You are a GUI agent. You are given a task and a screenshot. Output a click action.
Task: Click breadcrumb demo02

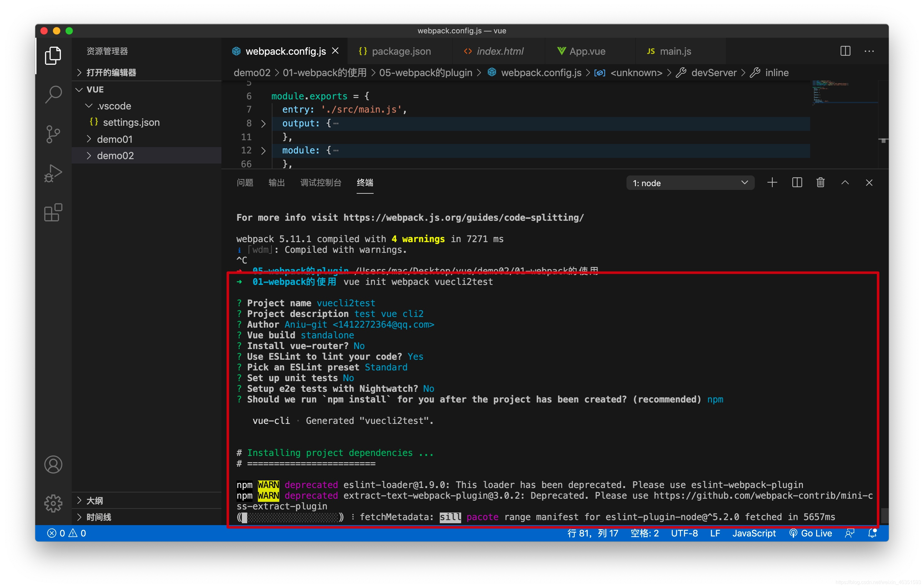pos(252,73)
